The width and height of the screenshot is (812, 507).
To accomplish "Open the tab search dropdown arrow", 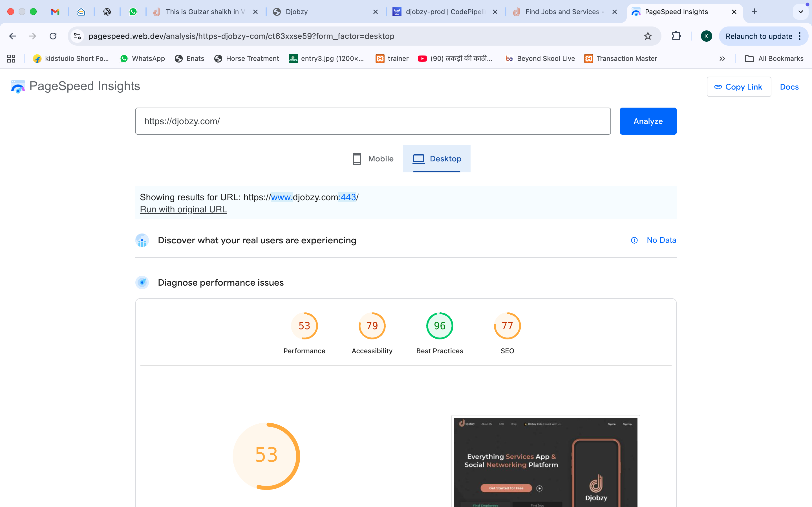I will (801, 12).
